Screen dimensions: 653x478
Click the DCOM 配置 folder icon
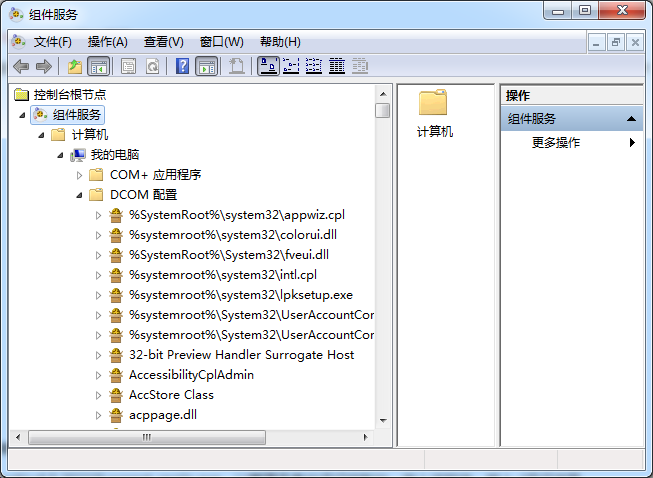(96, 194)
